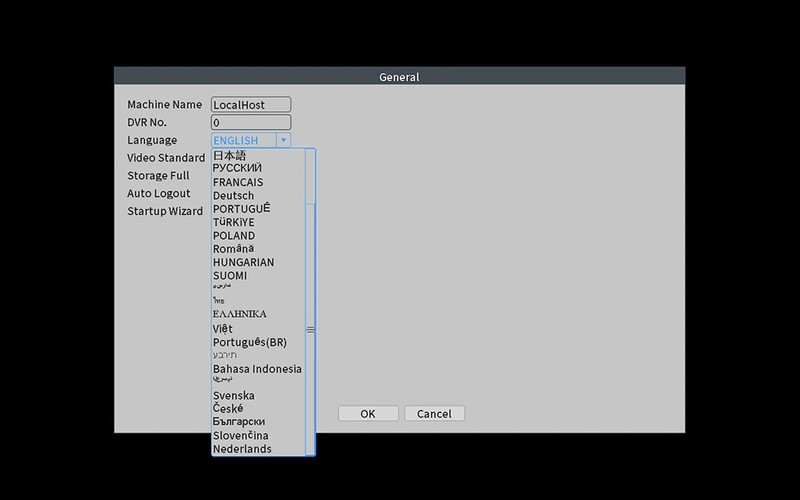Select PORTUGUÊ language entry
This screenshot has width=800, height=500.
[241, 209]
